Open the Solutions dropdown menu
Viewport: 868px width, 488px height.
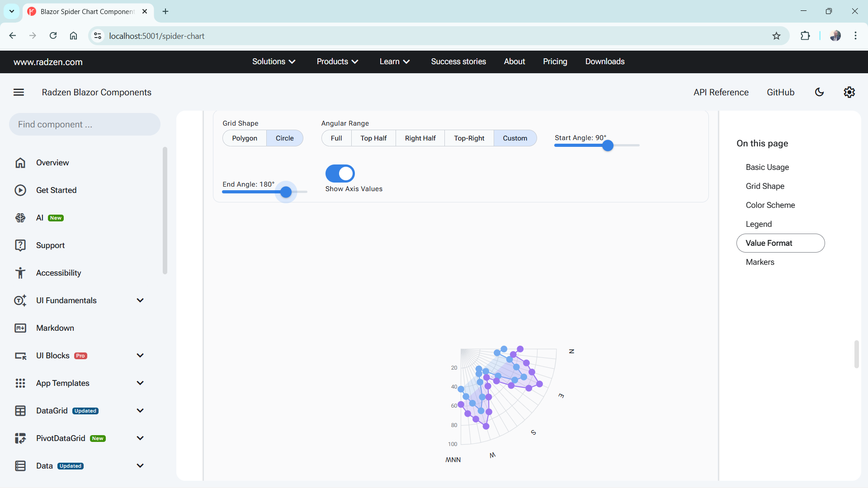point(274,61)
